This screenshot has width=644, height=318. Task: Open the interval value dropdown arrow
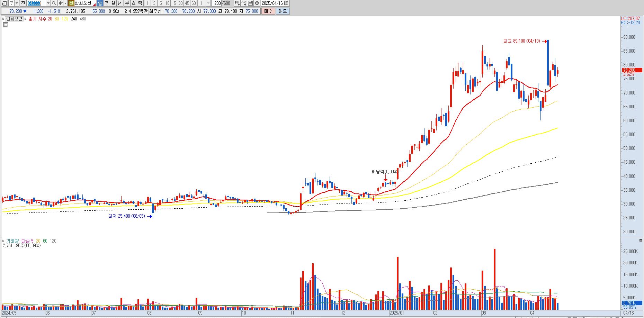pyautogui.click(x=208, y=3)
